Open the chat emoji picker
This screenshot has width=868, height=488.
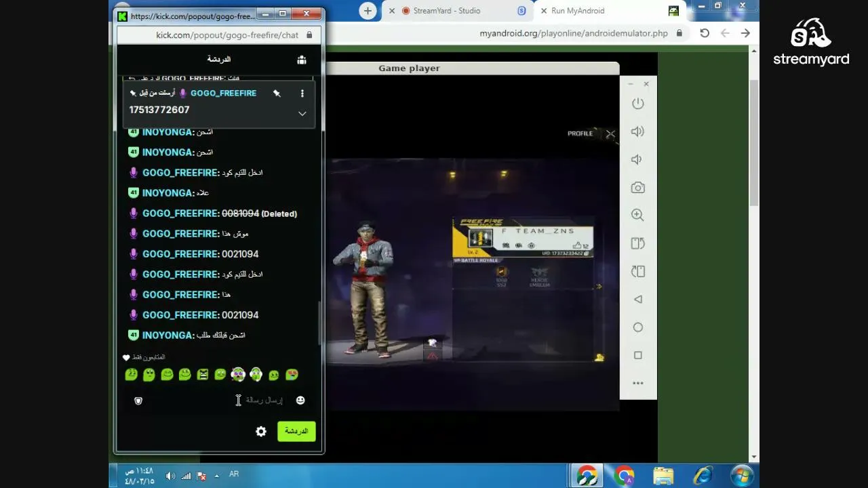click(300, 401)
